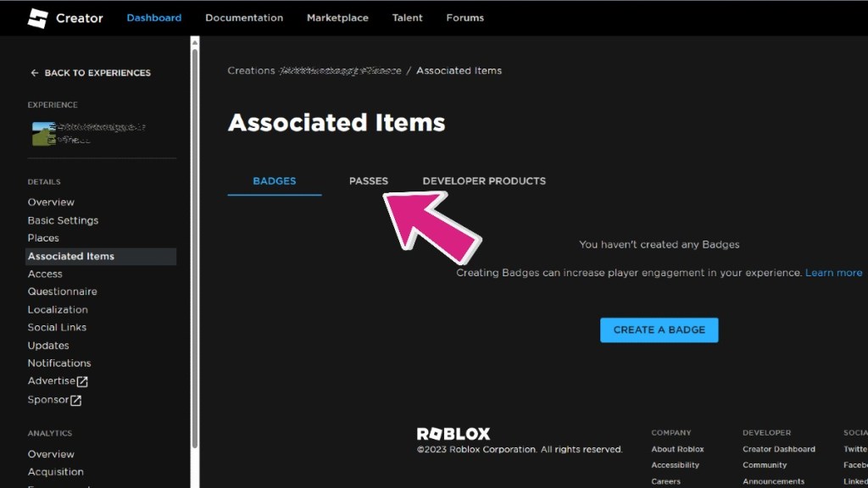Click the Roblox logo in the footer
Screen dimensions: 868x488
[455, 433]
